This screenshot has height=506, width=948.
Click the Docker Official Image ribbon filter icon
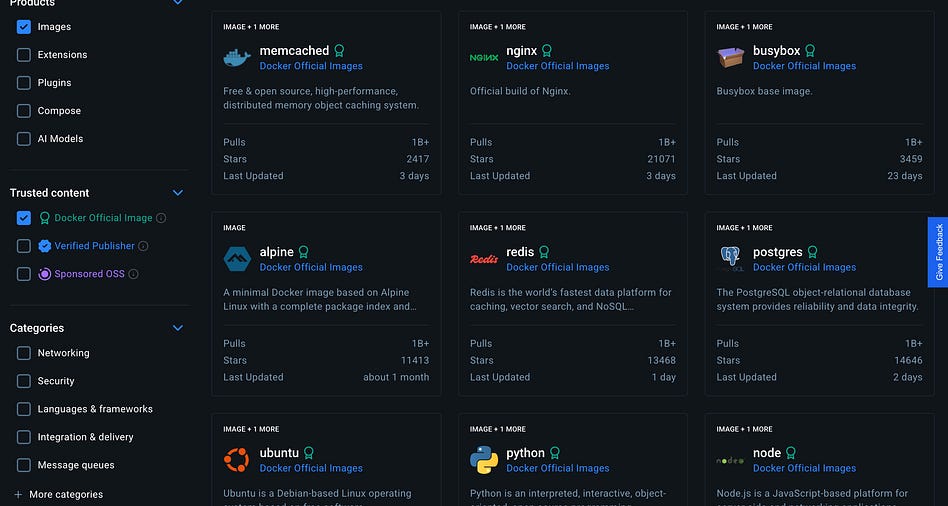(x=45, y=218)
